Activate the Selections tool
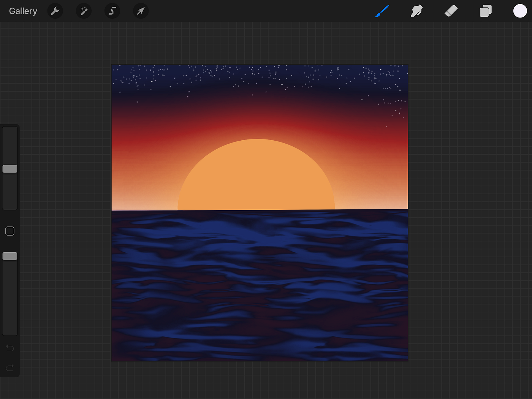This screenshot has height=399, width=532. (x=112, y=11)
